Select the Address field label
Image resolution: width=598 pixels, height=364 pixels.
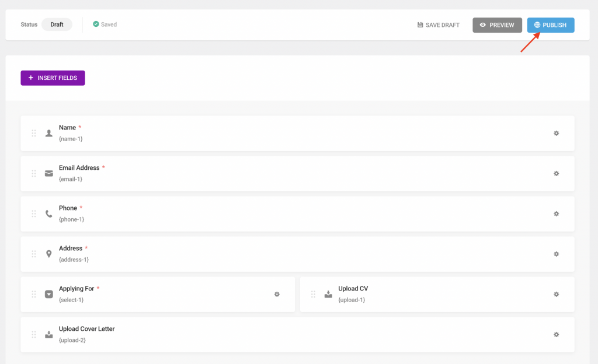click(x=71, y=249)
